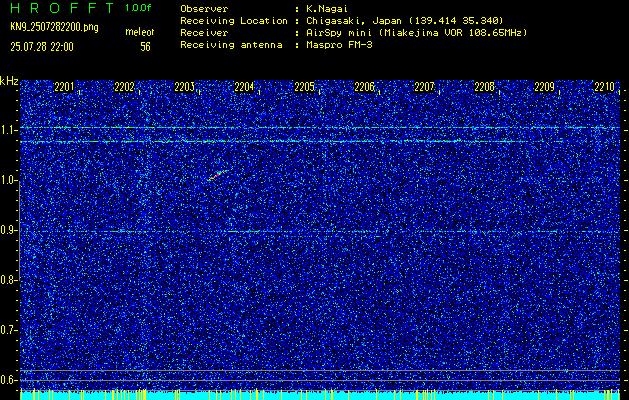Click the 2206 time marker
The width and height of the screenshot is (629, 400).
(x=364, y=87)
